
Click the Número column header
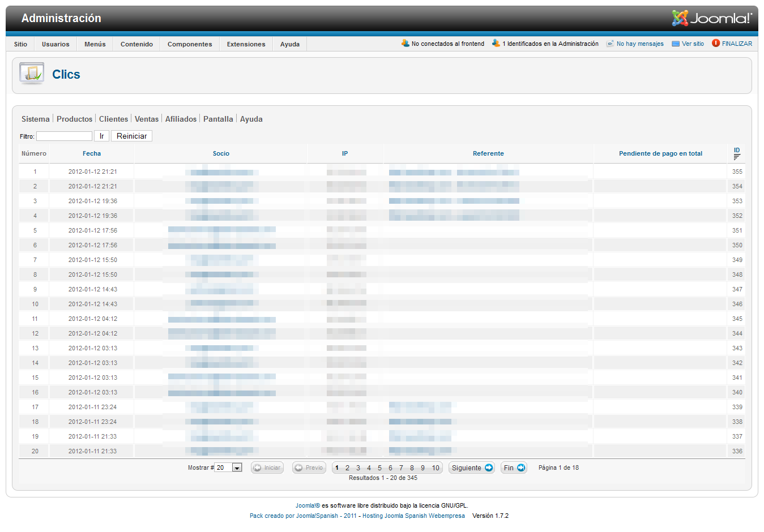pyautogui.click(x=34, y=153)
